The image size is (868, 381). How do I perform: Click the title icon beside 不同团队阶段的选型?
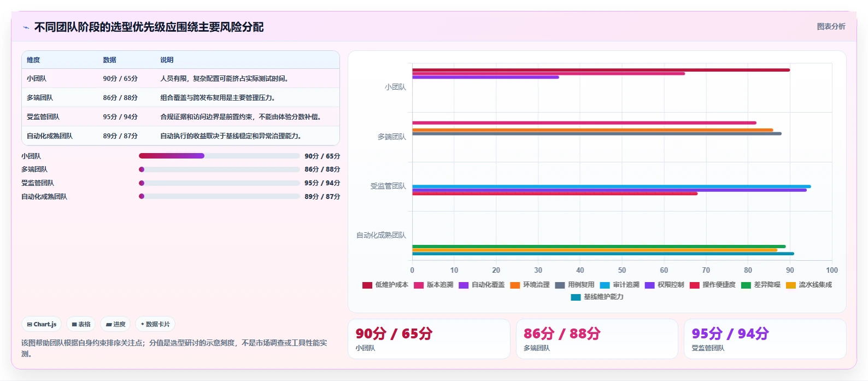click(x=26, y=27)
